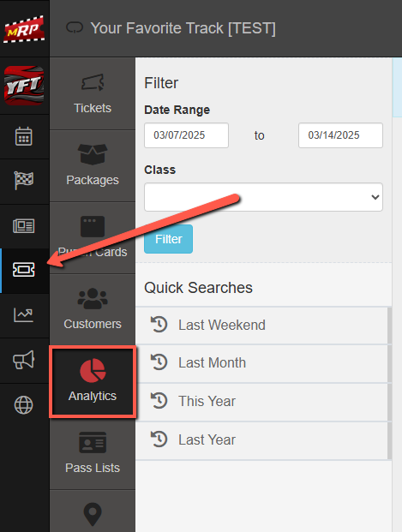The image size is (402, 532).
Task: Expand the Class dropdown
Action: [x=263, y=197]
